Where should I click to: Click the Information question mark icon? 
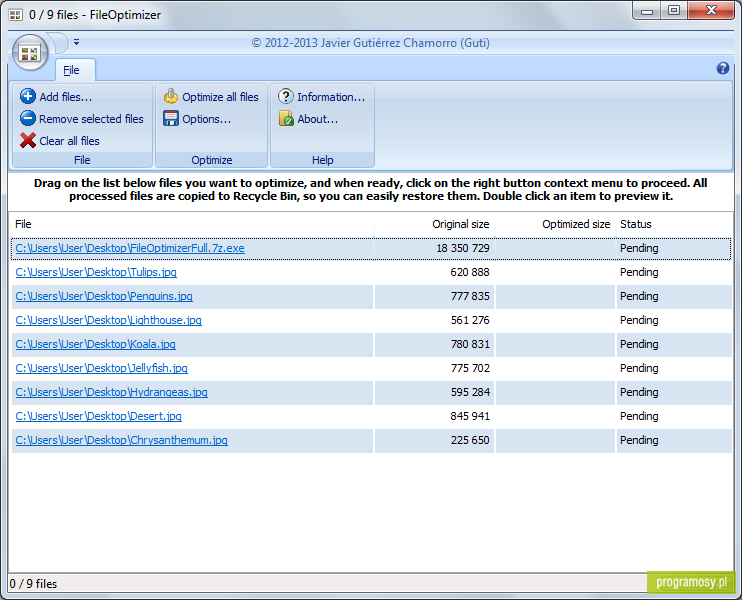click(x=285, y=96)
